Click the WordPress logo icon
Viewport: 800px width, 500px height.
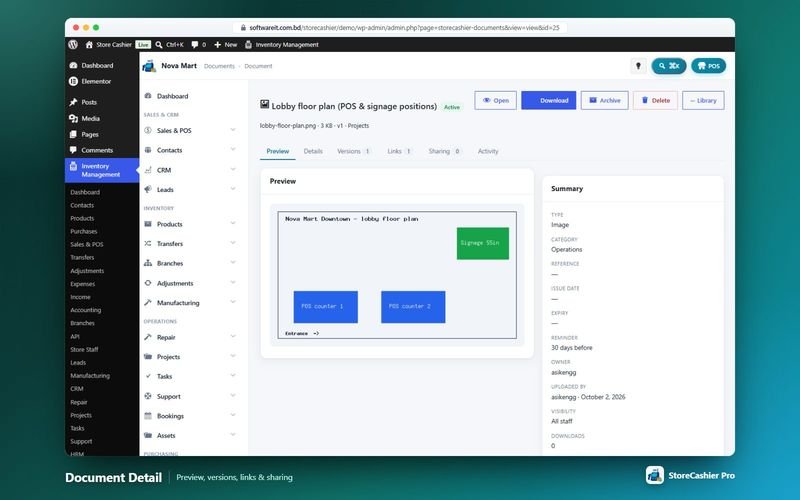point(73,44)
